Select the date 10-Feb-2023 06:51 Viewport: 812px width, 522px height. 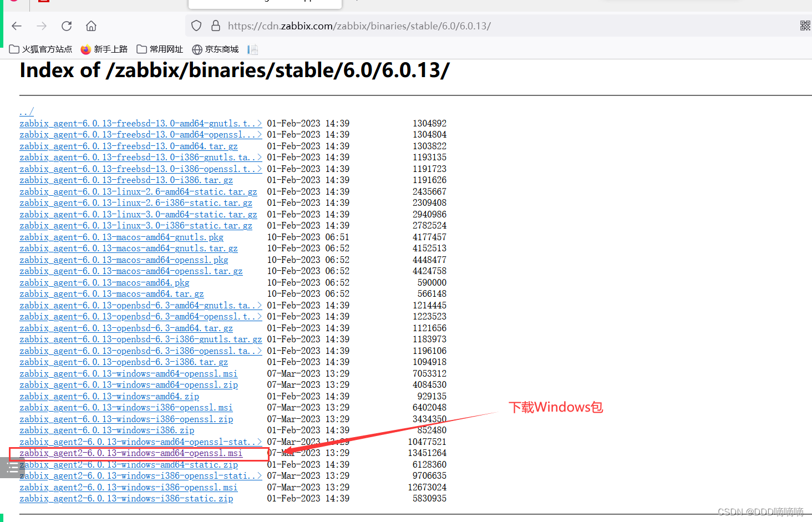point(308,237)
